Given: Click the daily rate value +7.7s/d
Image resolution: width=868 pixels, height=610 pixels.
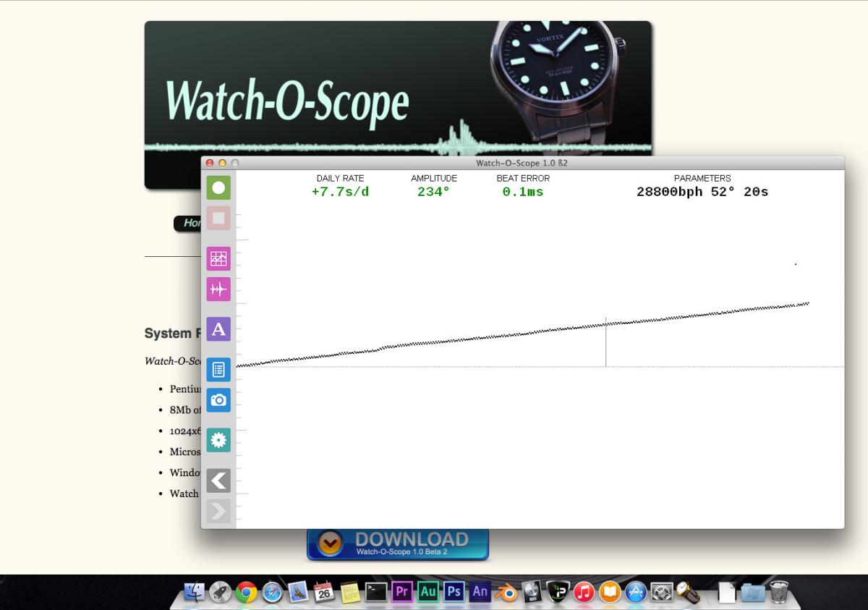Looking at the screenshot, I should pos(340,192).
